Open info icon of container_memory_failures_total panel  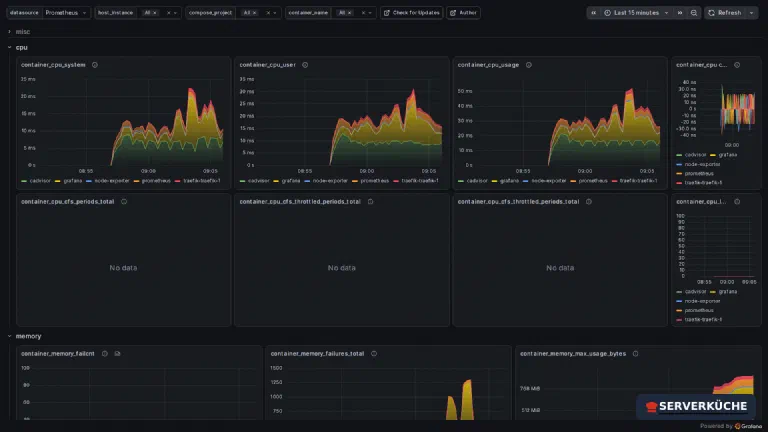pyautogui.click(x=374, y=353)
